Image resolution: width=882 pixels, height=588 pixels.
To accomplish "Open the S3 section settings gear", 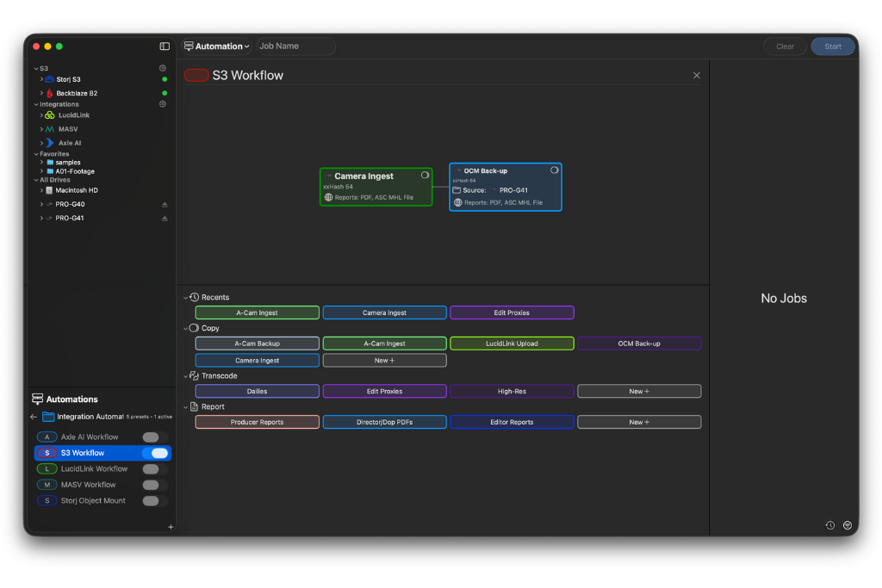I will pos(163,68).
